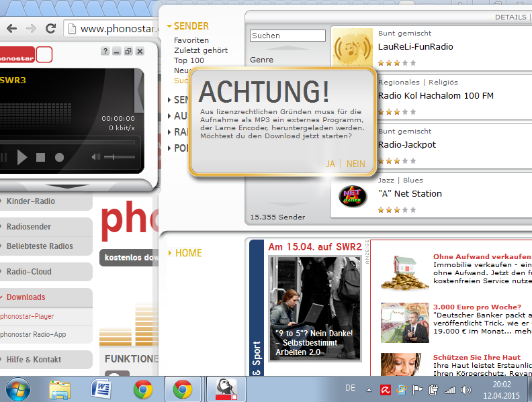This screenshot has width=532, height=402.
Task: Open Radio-Cloud in the website menu
Action: point(29,272)
